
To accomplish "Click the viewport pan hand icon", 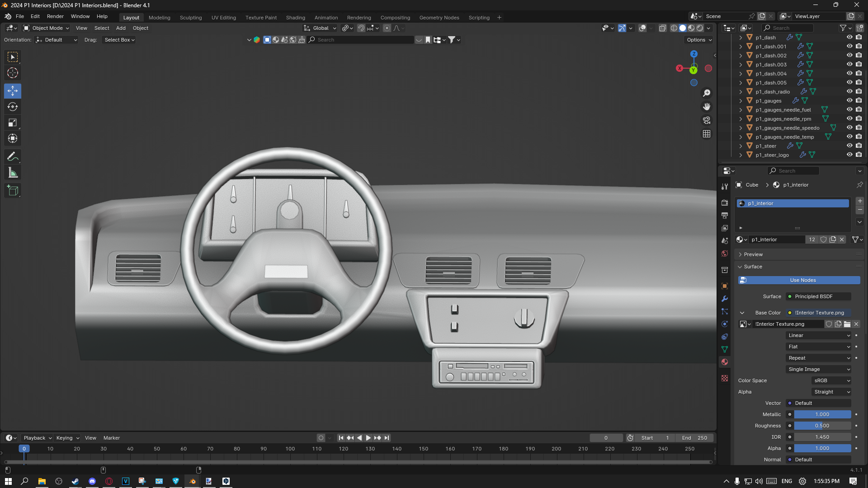I will (x=707, y=107).
